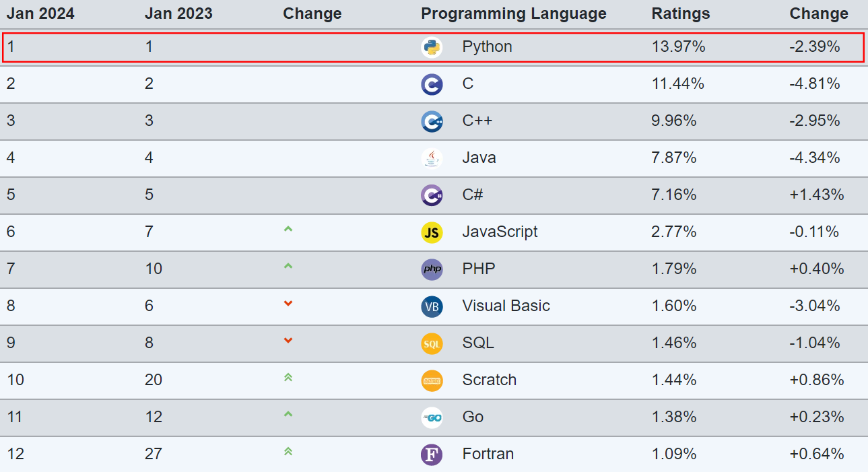Click the C language logo icon
The image size is (868, 472).
432,84
